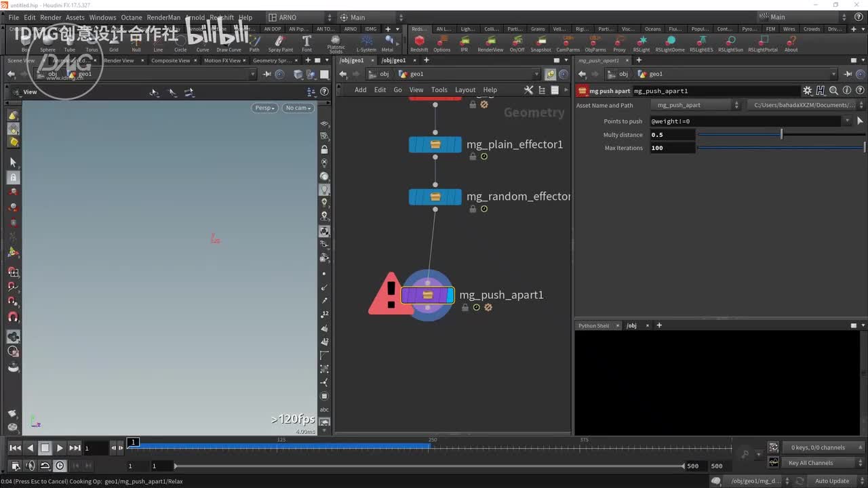Open the Windows menu

point(102,17)
